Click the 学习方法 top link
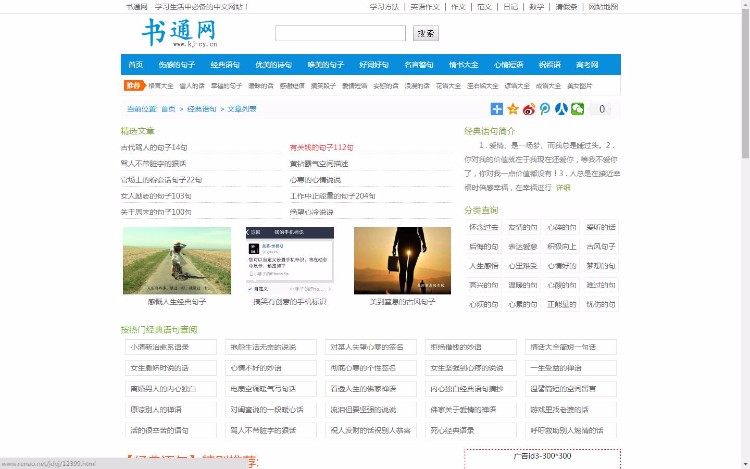 (x=384, y=7)
